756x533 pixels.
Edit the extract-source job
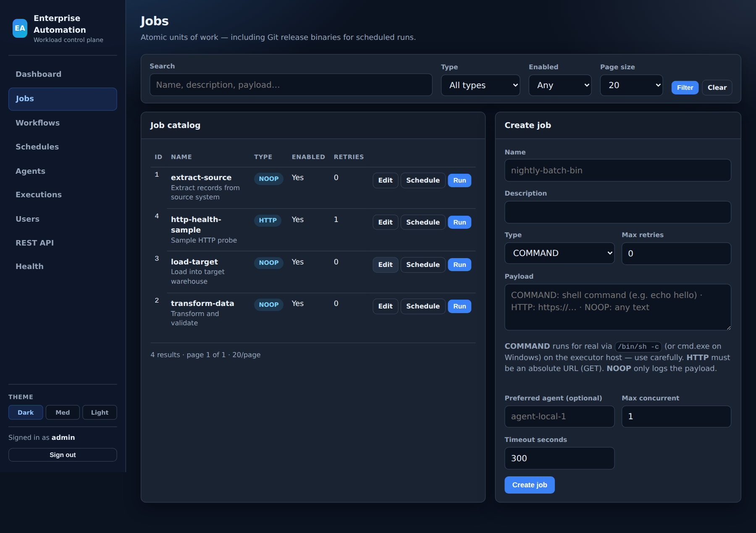pyautogui.click(x=385, y=180)
